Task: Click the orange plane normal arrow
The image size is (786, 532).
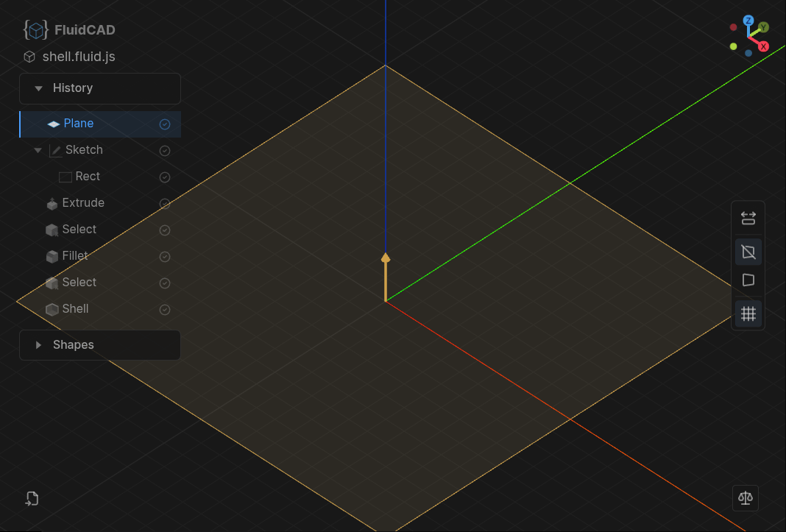Action: point(386,277)
